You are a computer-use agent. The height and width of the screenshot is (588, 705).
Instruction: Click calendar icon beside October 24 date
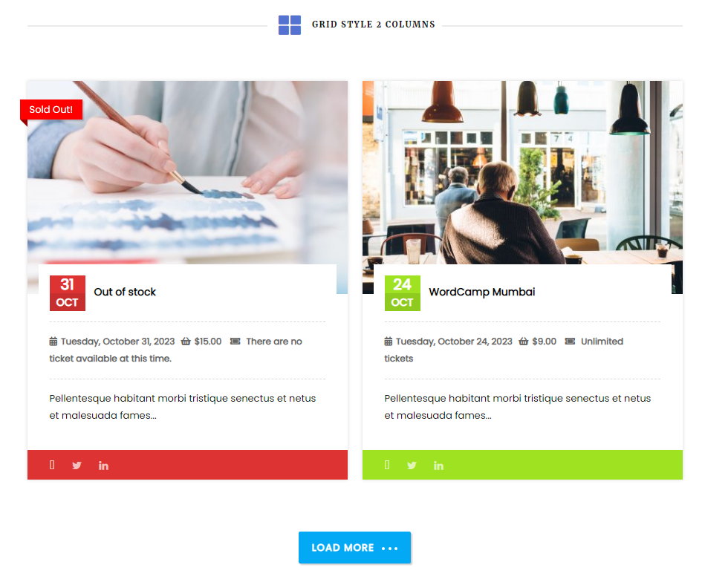tap(388, 342)
